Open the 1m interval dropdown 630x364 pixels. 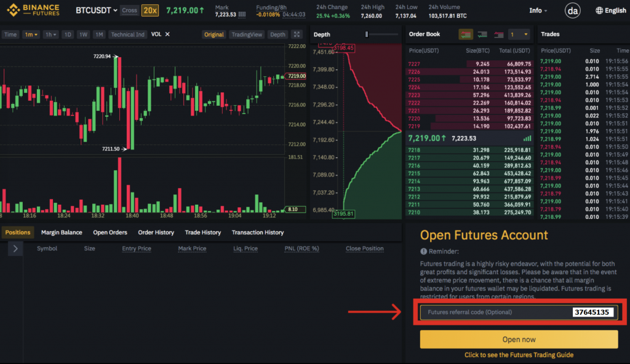pos(31,34)
